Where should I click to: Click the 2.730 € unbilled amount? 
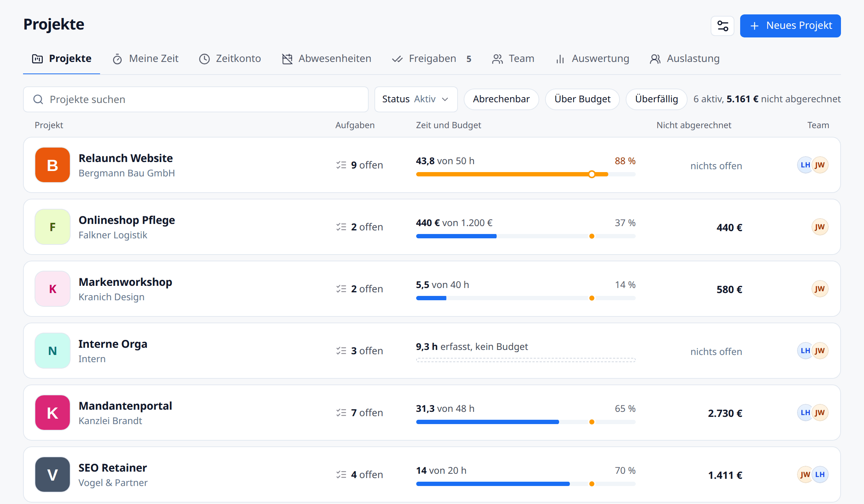click(725, 413)
